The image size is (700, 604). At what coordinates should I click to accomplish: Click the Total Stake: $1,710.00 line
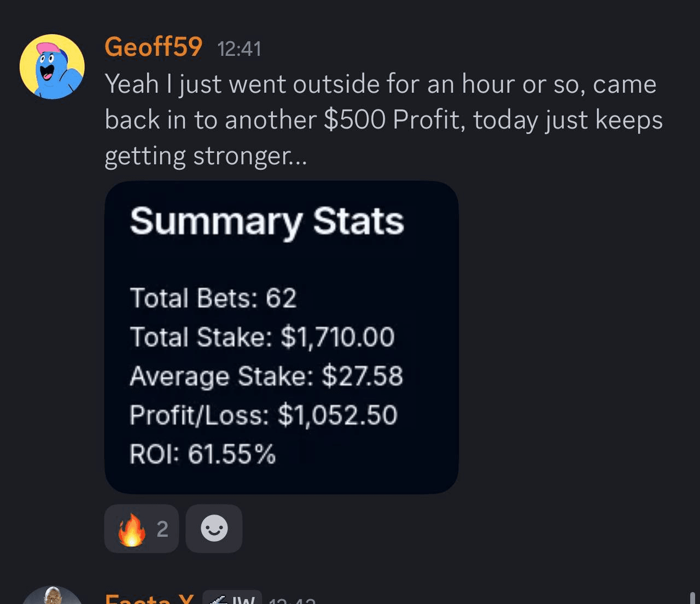(x=262, y=337)
